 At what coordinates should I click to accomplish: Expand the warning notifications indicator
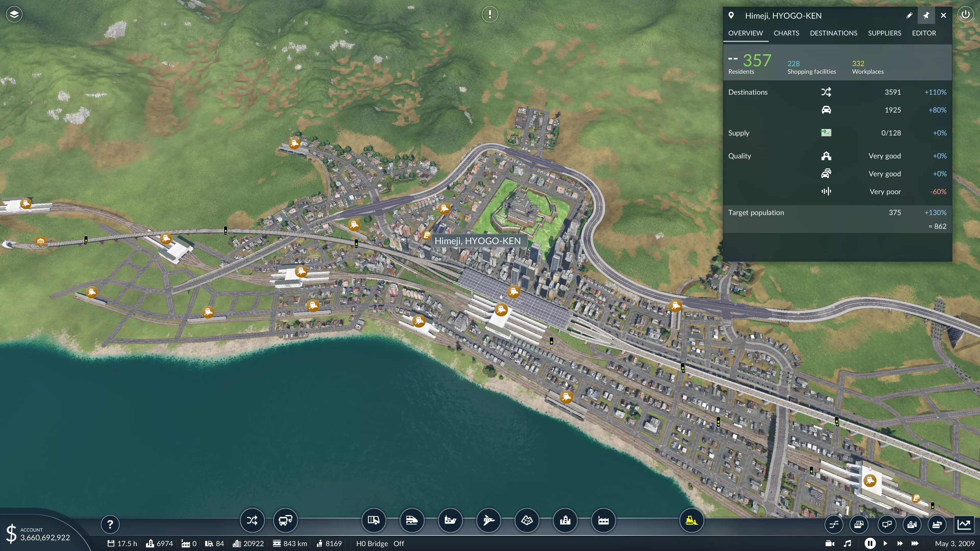[490, 15]
